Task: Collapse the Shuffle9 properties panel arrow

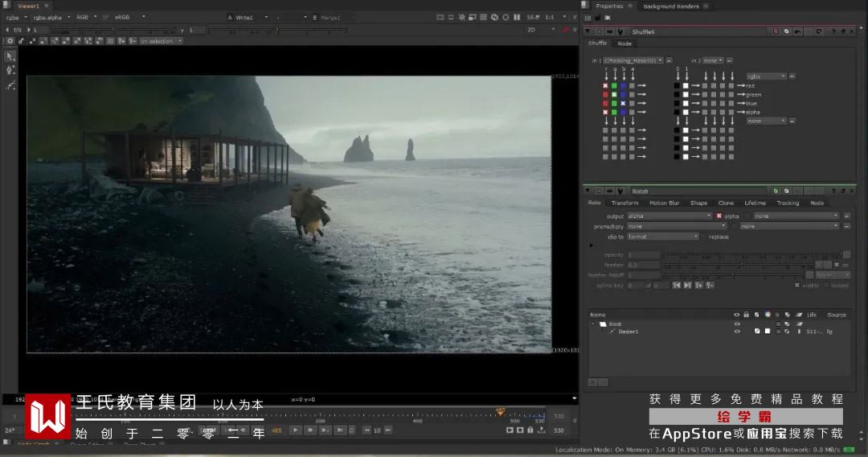Action: click(589, 31)
